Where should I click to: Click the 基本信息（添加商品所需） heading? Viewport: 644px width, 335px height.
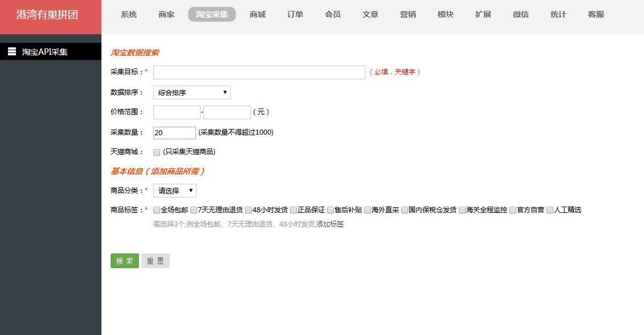point(158,171)
